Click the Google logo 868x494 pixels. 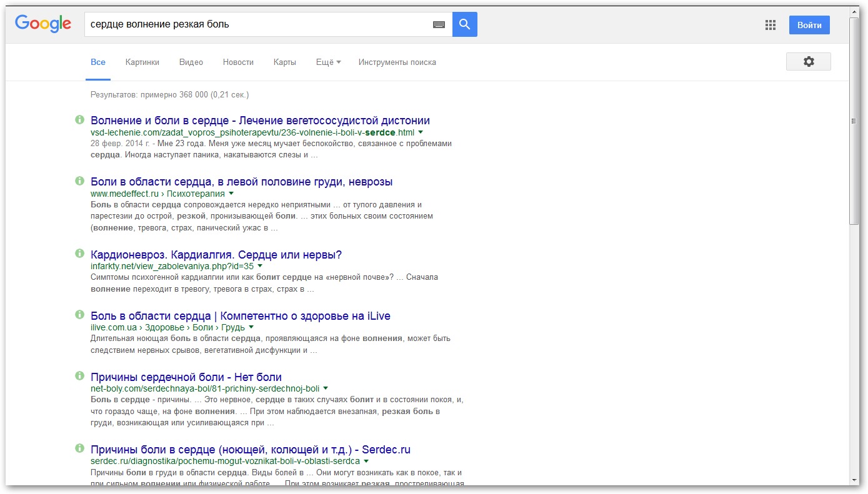[43, 24]
